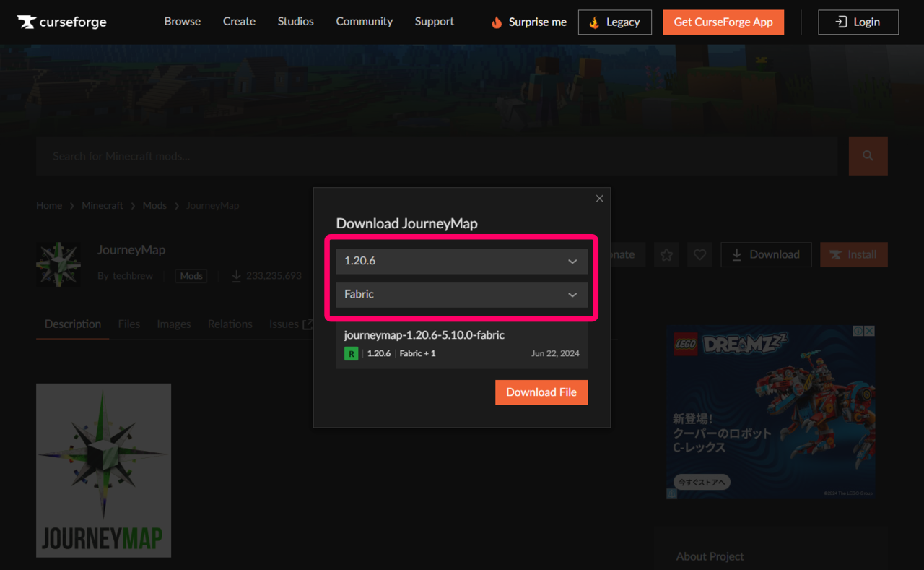This screenshot has height=570, width=924.
Task: Click the orange search magnifier icon
Action: 868,156
